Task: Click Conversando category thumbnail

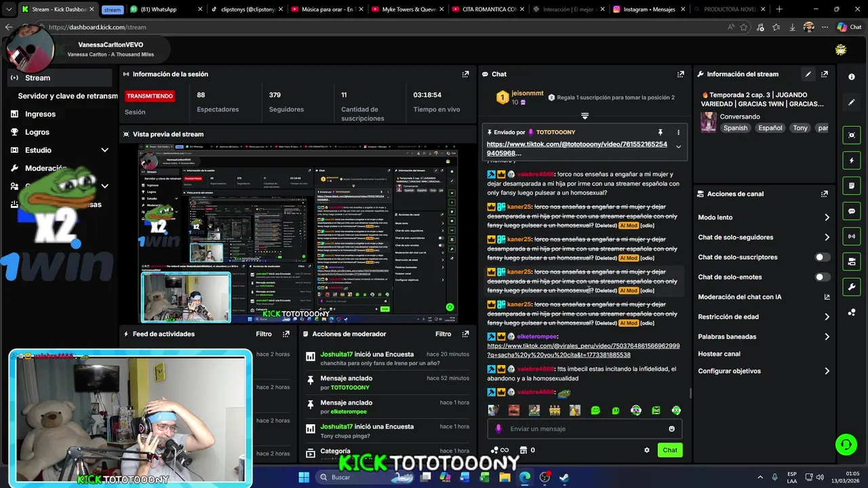Action: pos(709,122)
